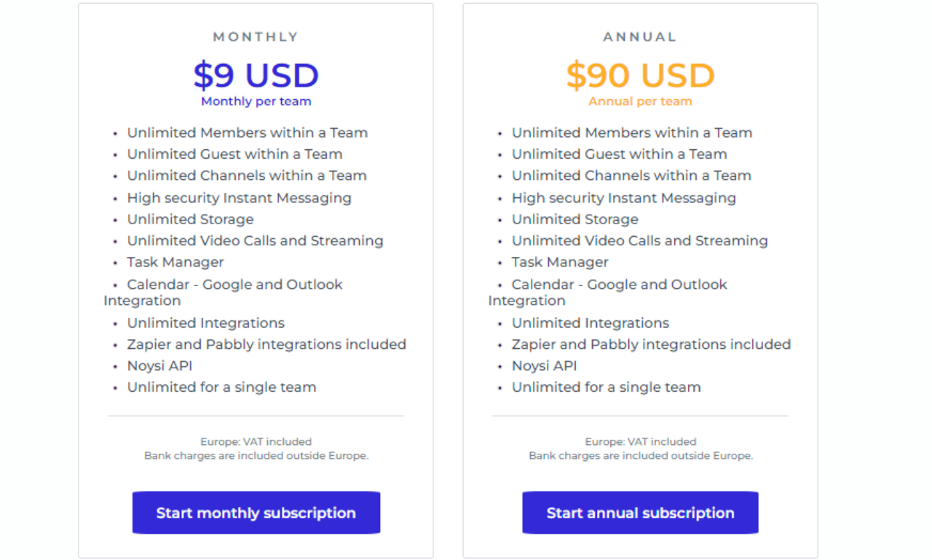Click 'Noysi API' in the monthly plan

tap(160, 366)
